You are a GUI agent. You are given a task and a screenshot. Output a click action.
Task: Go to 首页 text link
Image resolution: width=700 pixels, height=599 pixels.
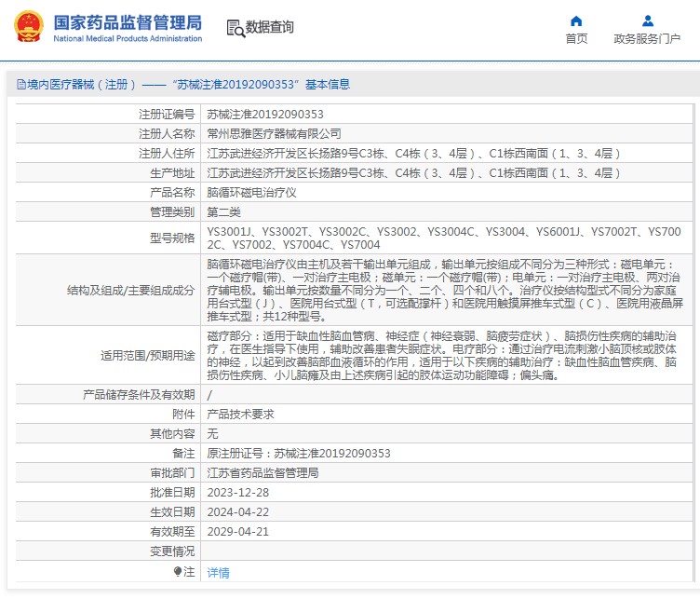point(576,39)
